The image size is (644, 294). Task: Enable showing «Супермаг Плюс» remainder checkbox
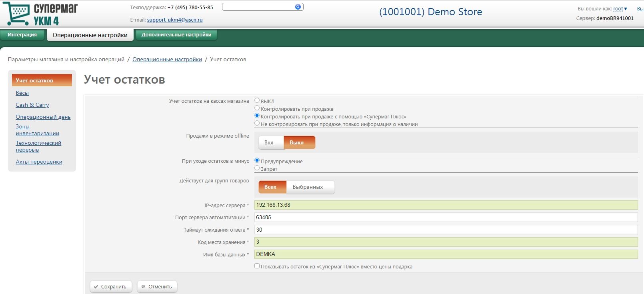(x=257, y=266)
